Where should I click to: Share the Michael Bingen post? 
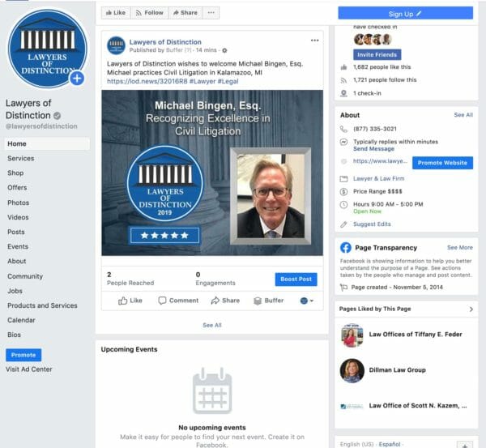point(225,301)
